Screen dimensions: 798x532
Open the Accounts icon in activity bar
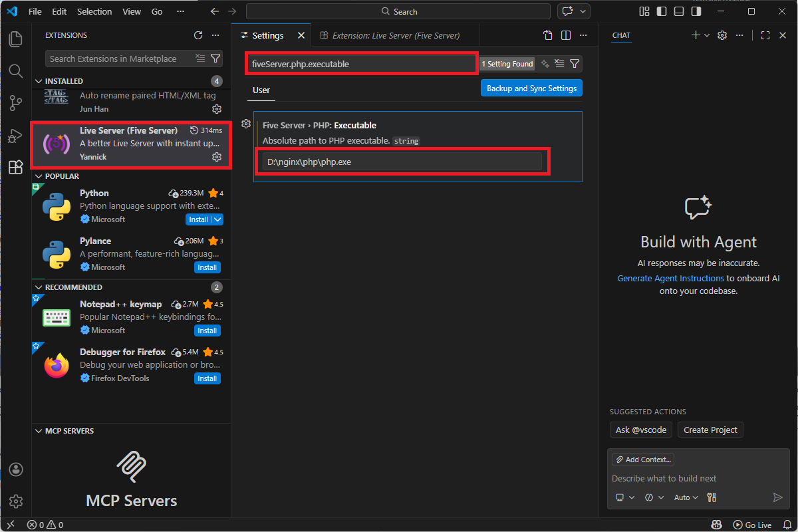pos(16,469)
